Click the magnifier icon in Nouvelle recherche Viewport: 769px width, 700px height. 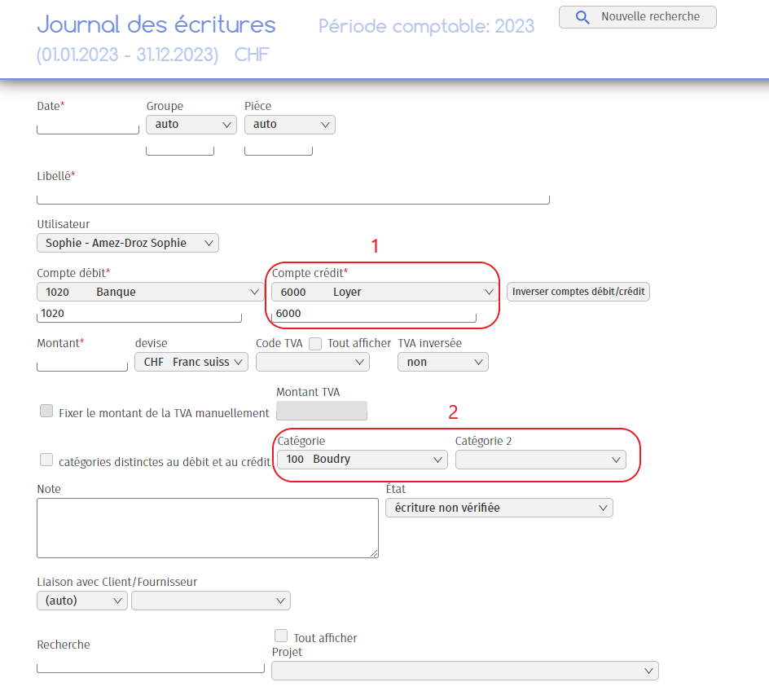[582, 17]
